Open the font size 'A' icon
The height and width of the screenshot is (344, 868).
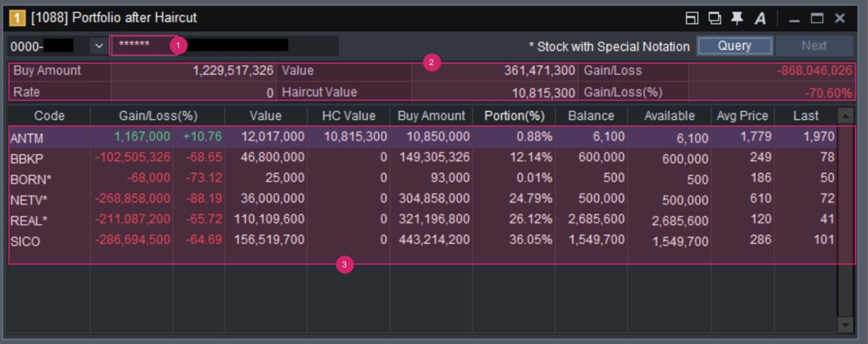point(760,18)
